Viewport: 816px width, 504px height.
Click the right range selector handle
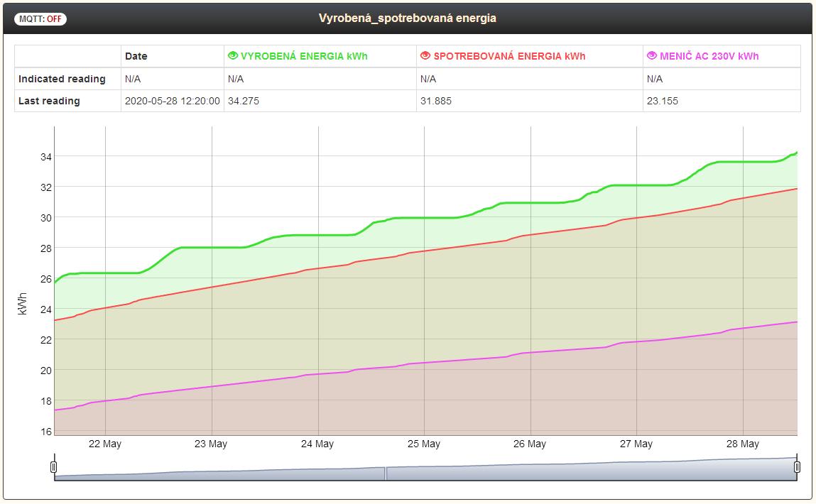tap(797, 466)
